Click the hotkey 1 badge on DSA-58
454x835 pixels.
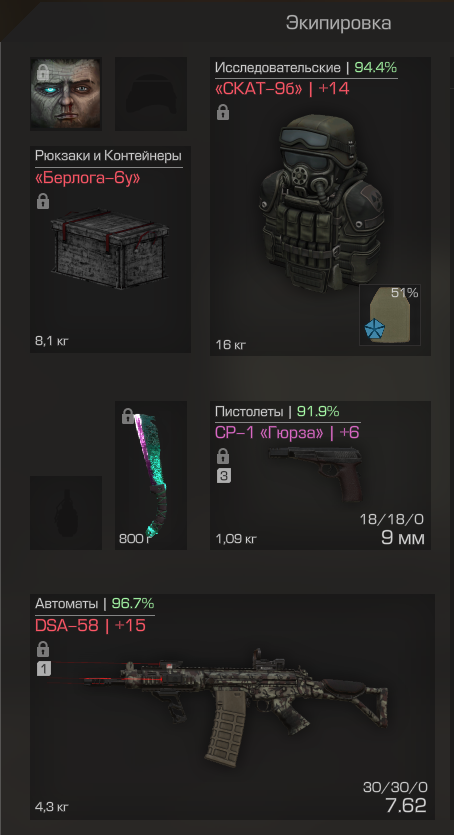44,668
